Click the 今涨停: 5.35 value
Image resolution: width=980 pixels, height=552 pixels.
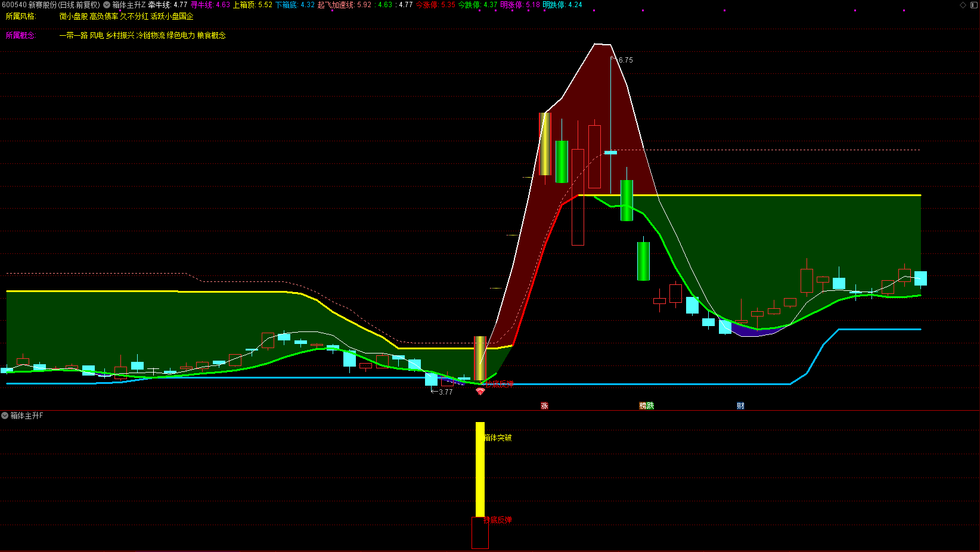tap(436, 5)
